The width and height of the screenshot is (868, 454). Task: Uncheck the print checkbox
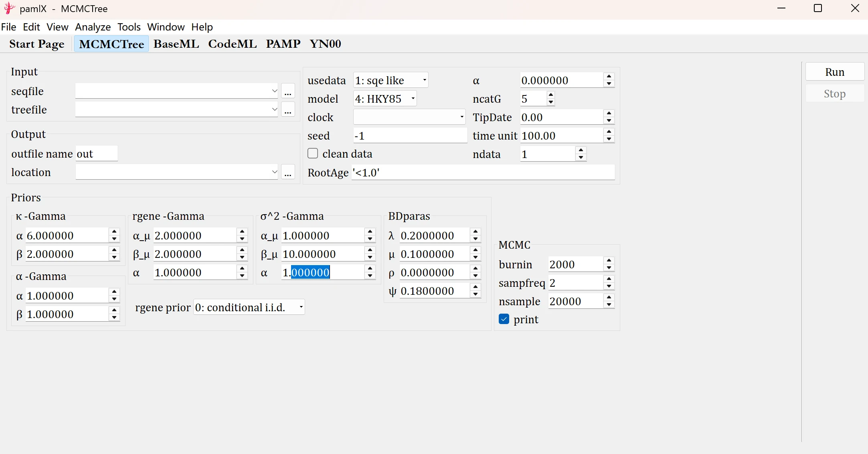[x=504, y=319]
